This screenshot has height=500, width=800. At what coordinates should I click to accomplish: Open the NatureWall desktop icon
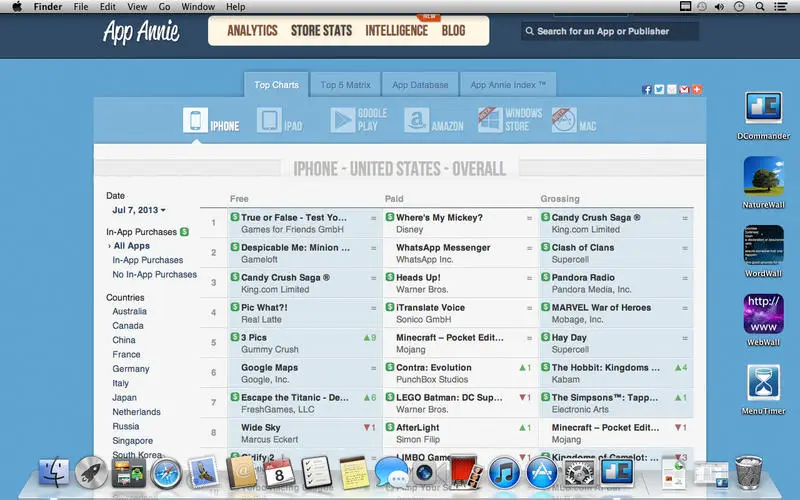tap(763, 176)
